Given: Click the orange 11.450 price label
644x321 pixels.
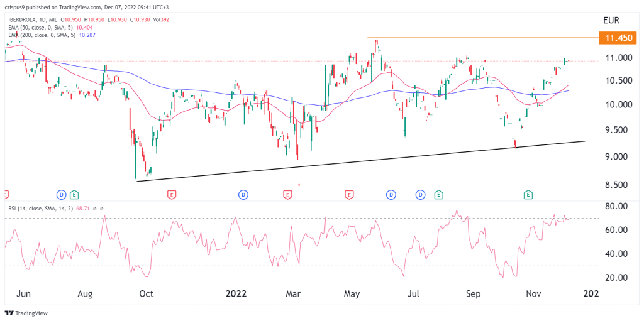Looking at the screenshot, I should click(618, 38).
